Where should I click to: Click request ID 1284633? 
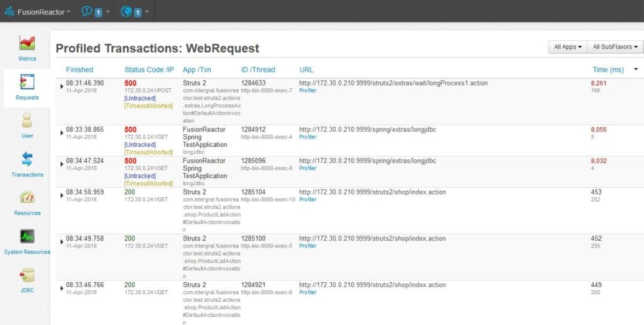253,83
